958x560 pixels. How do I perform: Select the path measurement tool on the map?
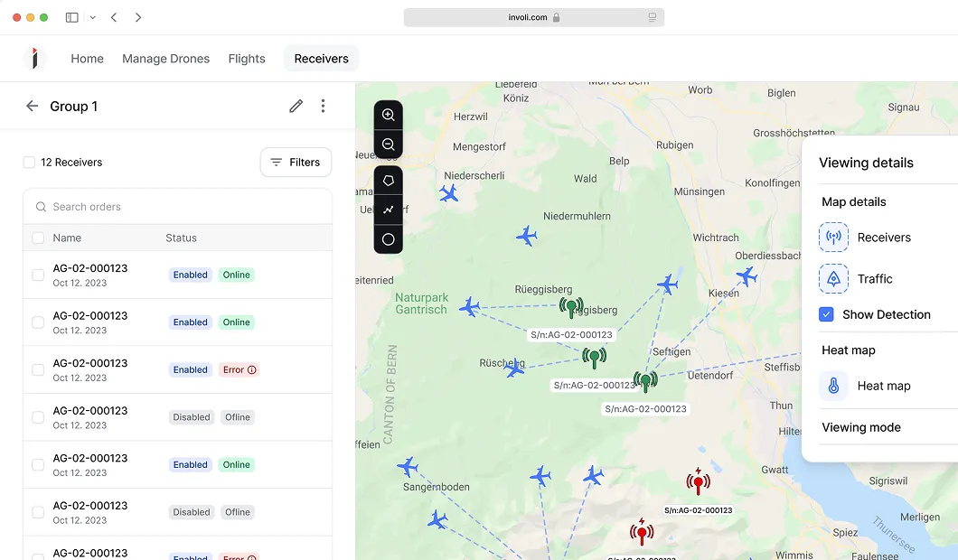click(389, 210)
